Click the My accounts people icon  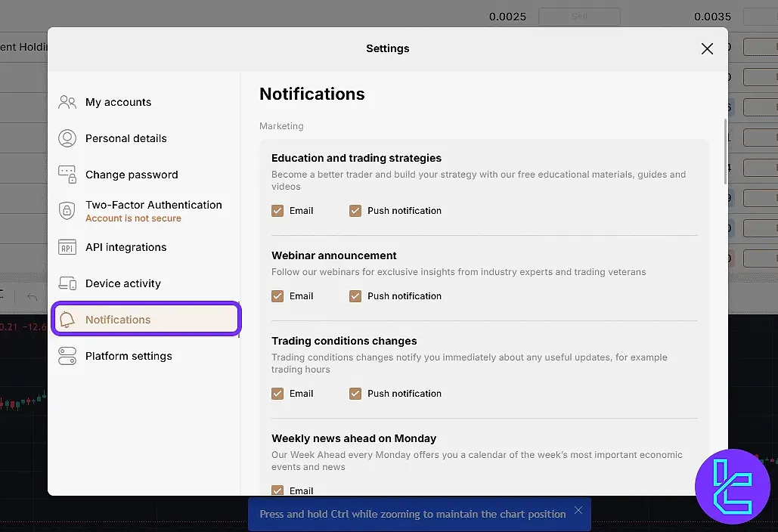tap(67, 102)
